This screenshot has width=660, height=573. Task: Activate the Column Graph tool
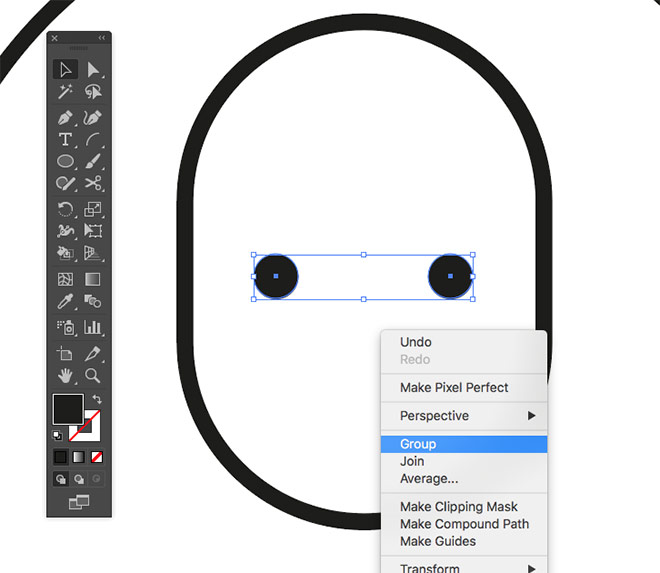coord(93,328)
